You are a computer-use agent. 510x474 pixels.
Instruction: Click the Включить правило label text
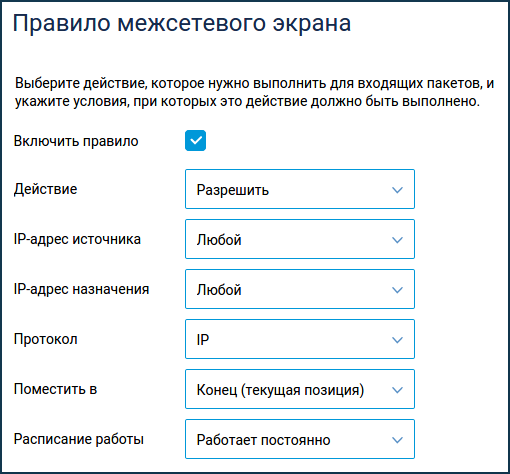coord(76,141)
